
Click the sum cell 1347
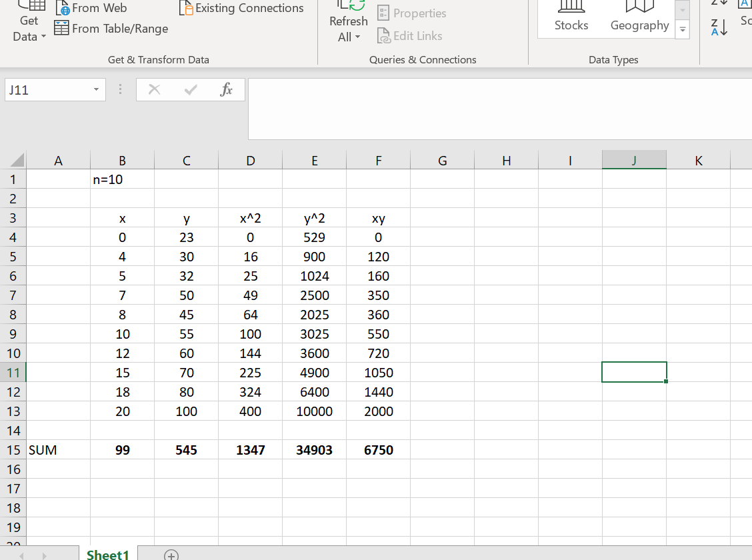point(251,450)
